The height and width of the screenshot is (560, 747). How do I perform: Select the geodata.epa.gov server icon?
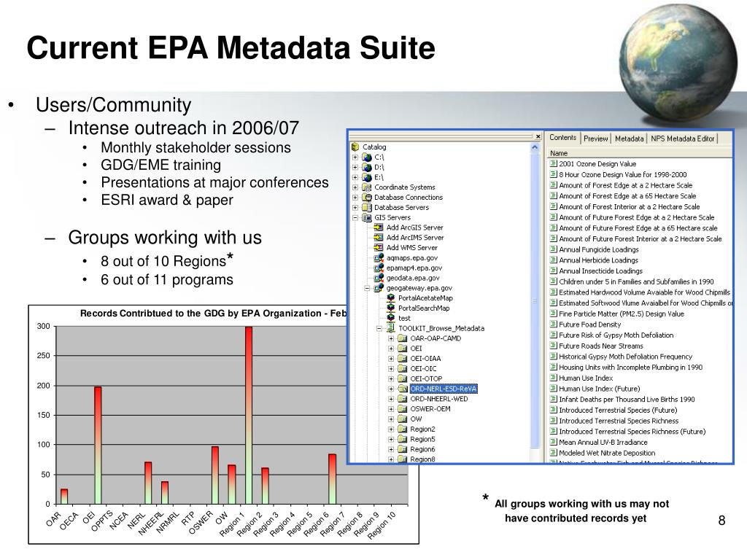point(379,278)
